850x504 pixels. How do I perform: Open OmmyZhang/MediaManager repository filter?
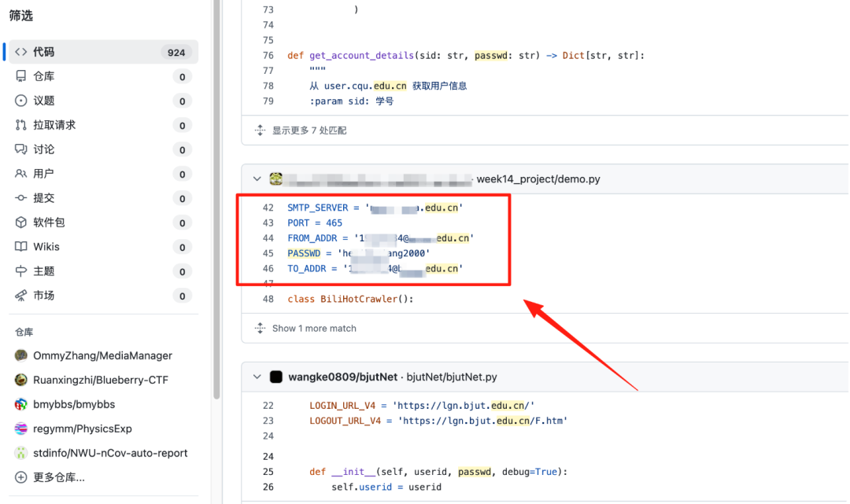(x=103, y=355)
